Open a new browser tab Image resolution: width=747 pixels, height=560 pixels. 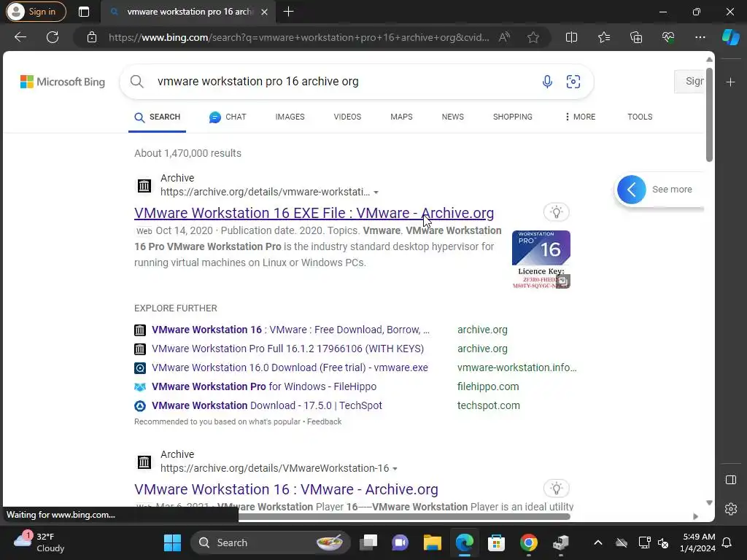[x=288, y=12]
